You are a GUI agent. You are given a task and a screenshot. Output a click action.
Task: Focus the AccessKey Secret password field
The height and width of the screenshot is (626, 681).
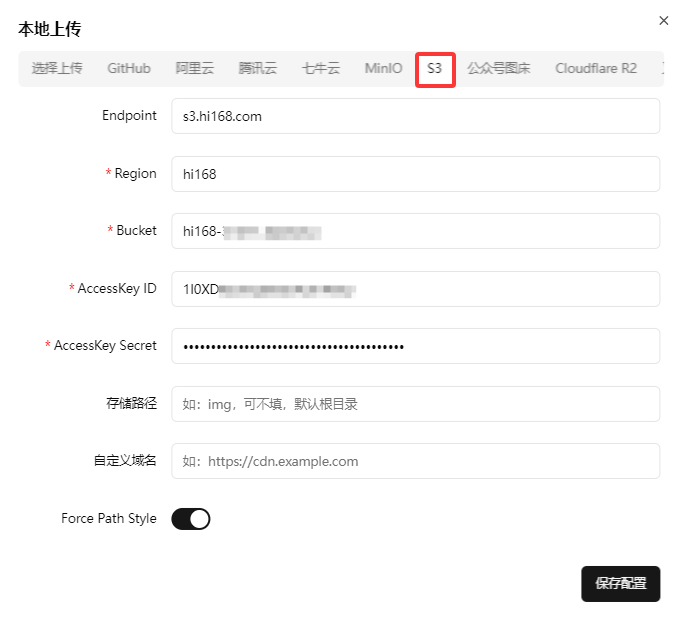coord(415,346)
